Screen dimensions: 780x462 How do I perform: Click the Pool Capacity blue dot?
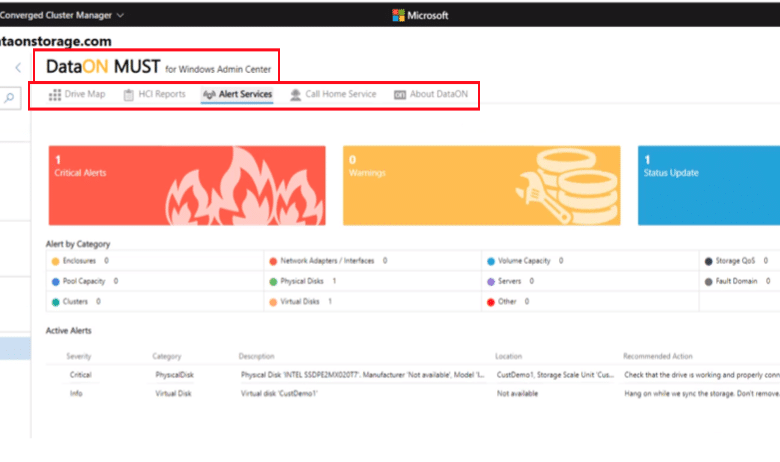(55, 281)
